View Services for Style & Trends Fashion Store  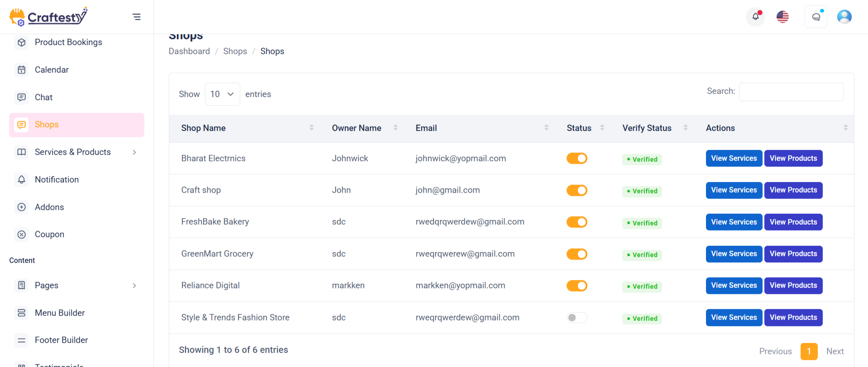734,318
